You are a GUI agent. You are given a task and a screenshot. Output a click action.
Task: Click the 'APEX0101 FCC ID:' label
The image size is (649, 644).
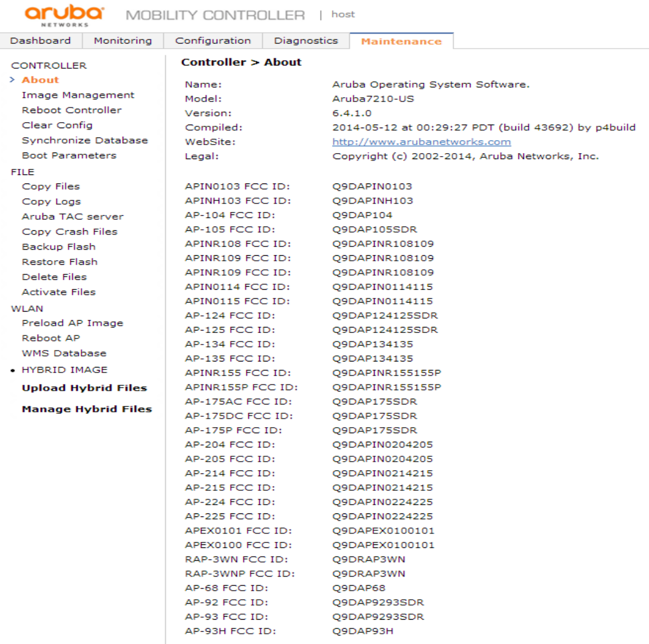point(239,531)
